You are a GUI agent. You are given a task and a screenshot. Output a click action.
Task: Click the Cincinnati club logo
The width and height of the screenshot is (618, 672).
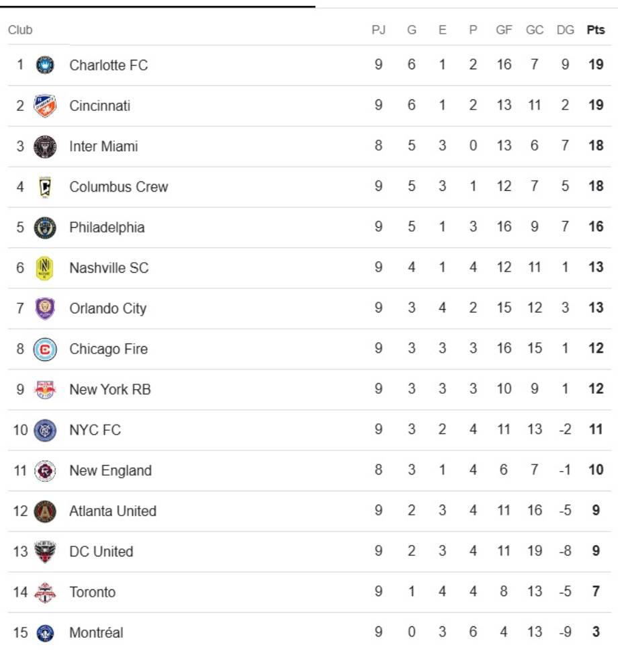click(x=45, y=106)
